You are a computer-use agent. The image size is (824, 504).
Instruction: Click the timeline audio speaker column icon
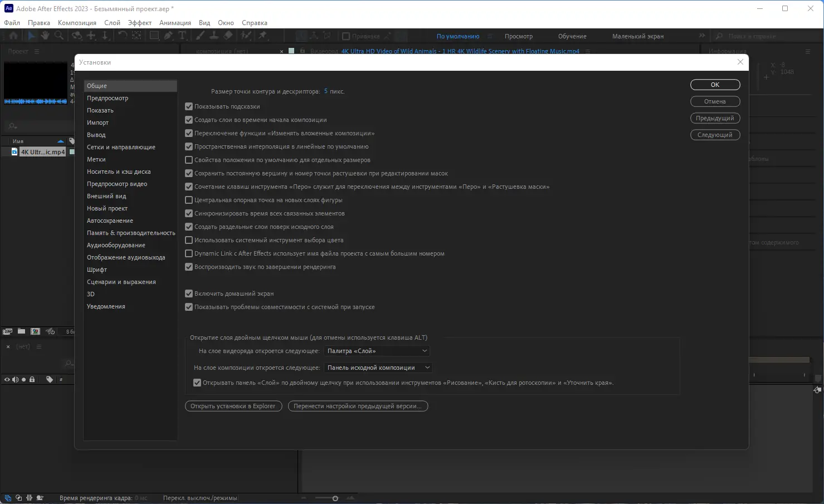click(x=16, y=379)
